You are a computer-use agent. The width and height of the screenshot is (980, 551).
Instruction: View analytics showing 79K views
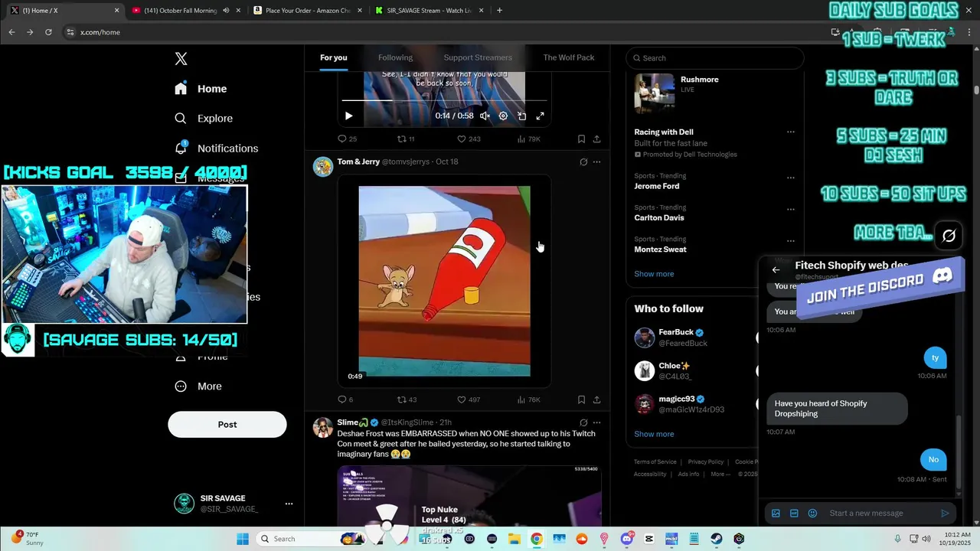[529, 139]
